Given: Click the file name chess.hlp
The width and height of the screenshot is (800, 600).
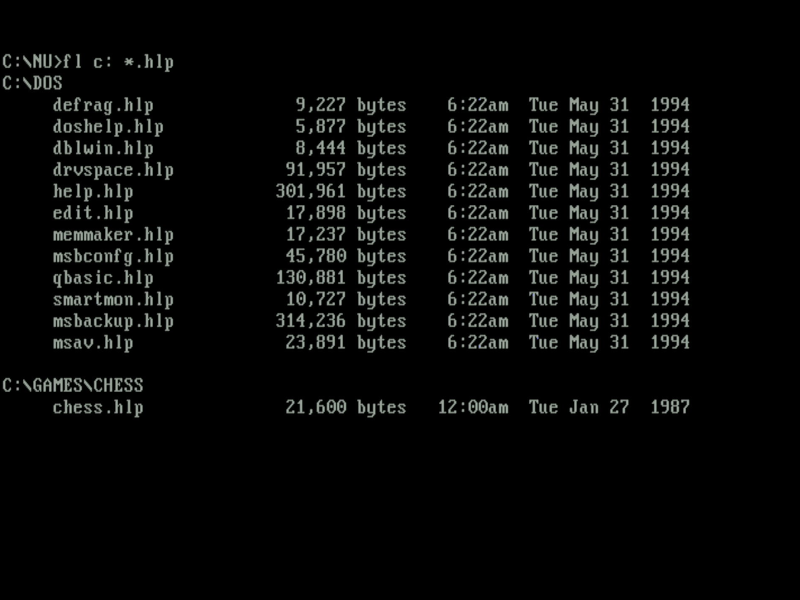Looking at the screenshot, I should (98, 407).
